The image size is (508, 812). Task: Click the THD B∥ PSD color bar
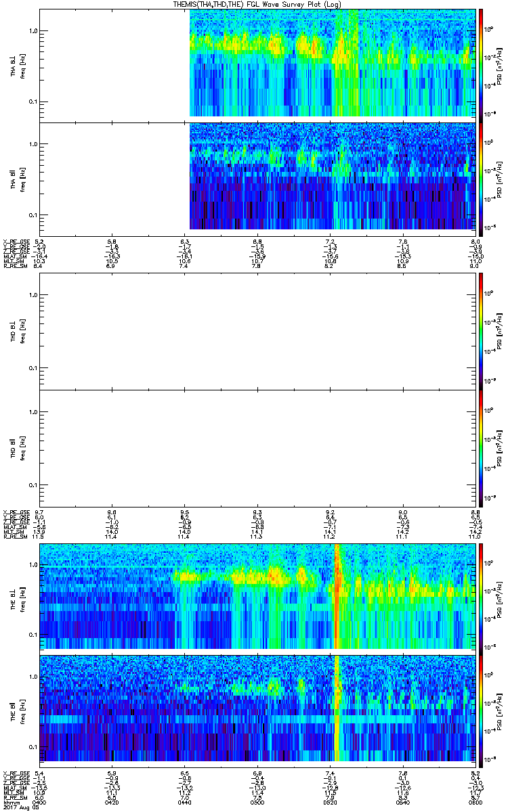point(480,448)
